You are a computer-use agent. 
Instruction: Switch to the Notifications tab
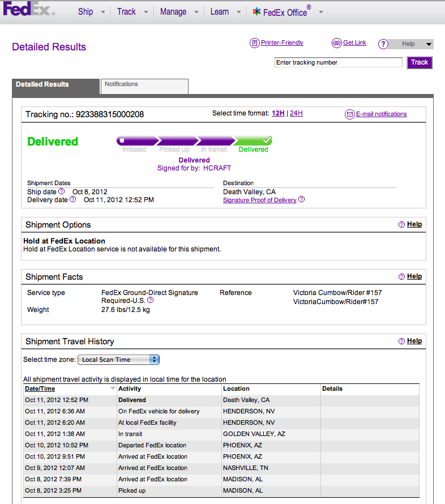coord(144,86)
